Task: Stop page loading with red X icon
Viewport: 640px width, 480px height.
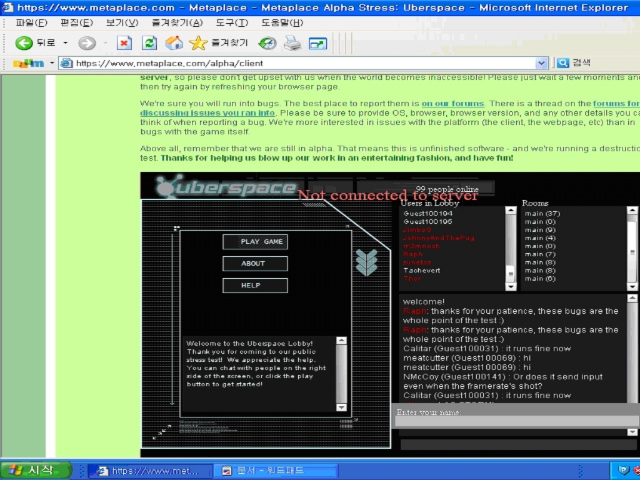Action: coord(124,43)
